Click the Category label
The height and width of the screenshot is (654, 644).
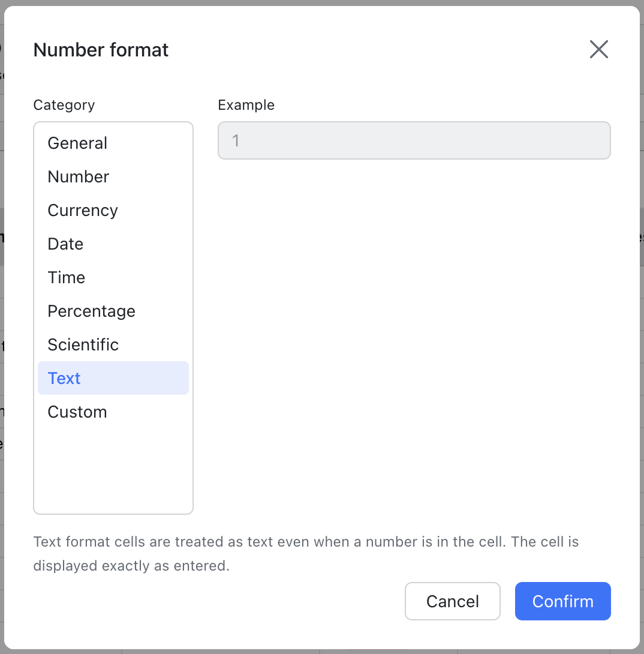tap(64, 105)
